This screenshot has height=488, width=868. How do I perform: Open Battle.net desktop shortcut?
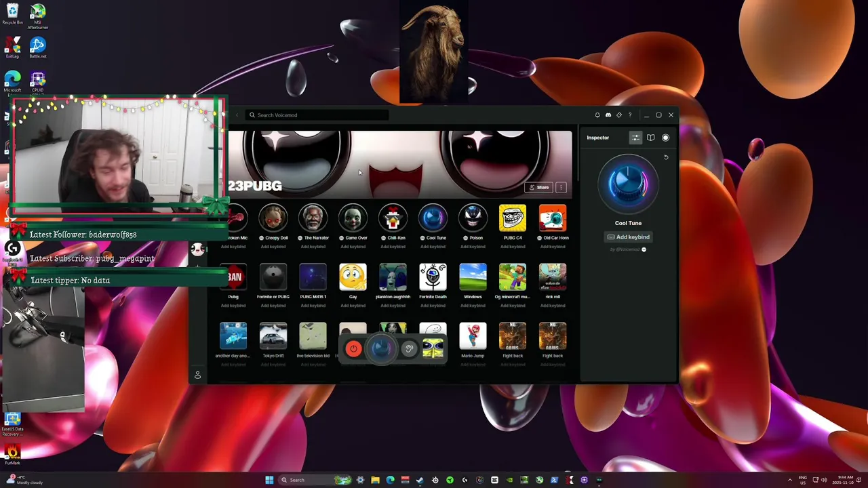[38, 47]
